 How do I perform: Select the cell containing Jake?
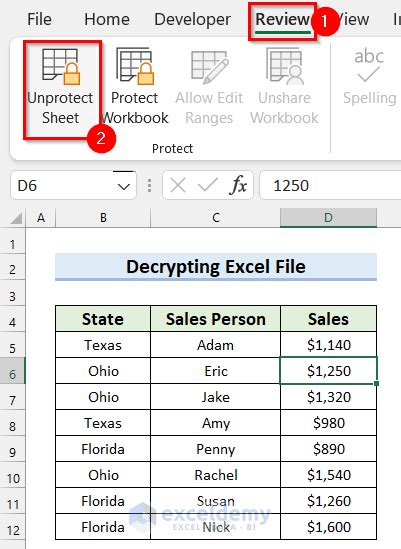(x=215, y=397)
